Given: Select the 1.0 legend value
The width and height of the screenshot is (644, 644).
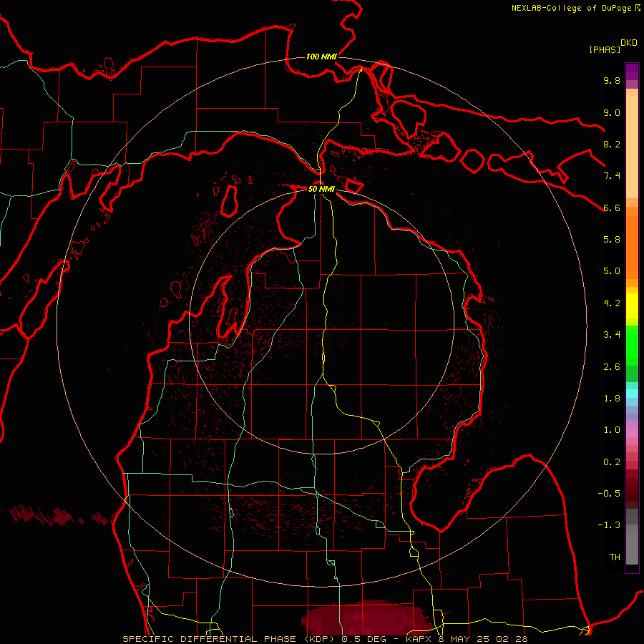Looking at the screenshot, I should [612, 430].
